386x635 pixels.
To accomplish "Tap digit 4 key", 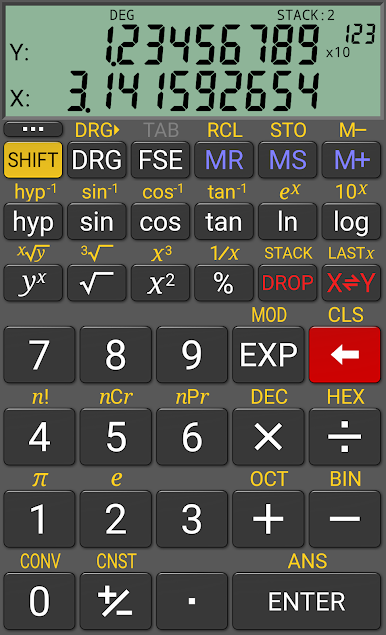I will (39, 437).
